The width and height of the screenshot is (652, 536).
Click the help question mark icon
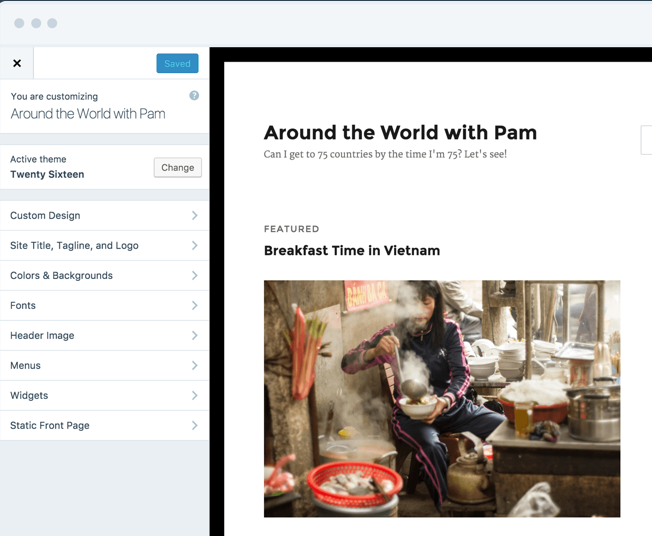click(194, 96)
